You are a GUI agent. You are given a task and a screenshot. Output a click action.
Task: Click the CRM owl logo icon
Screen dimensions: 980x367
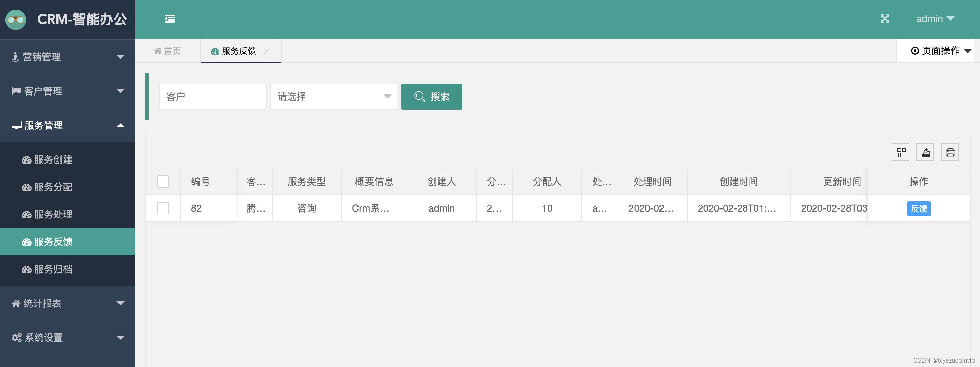[x=16, y=20]
